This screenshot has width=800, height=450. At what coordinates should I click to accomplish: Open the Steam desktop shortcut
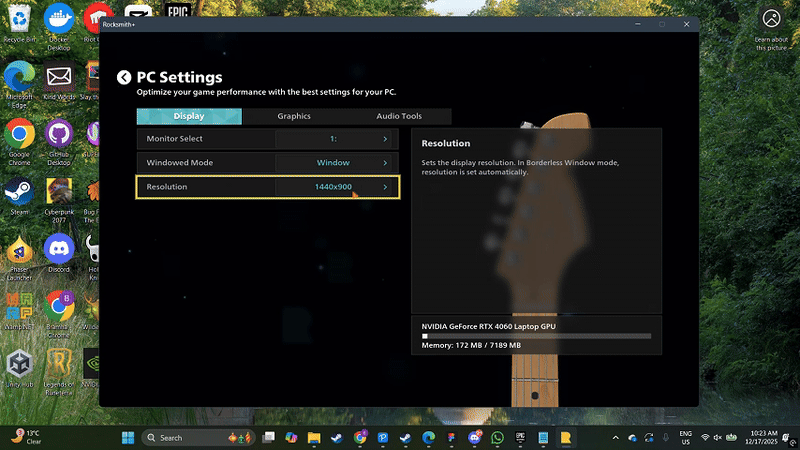pos(19,192)
